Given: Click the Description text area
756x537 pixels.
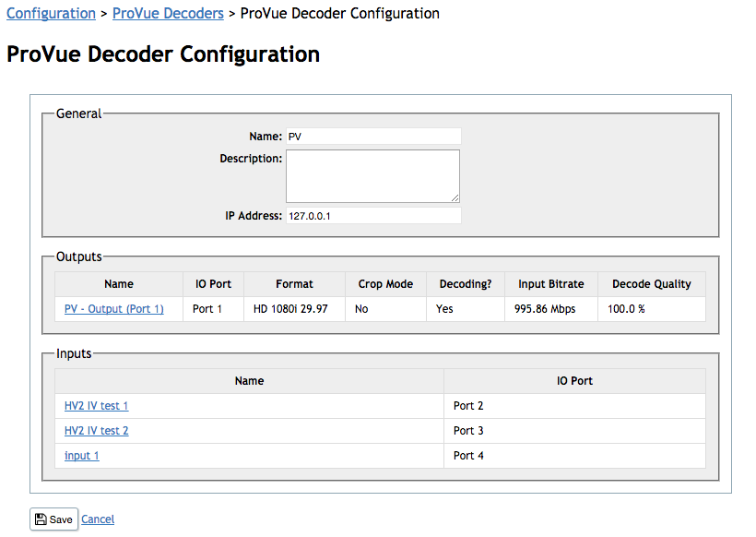Looking at the screenshot, I should click(372, 175).
